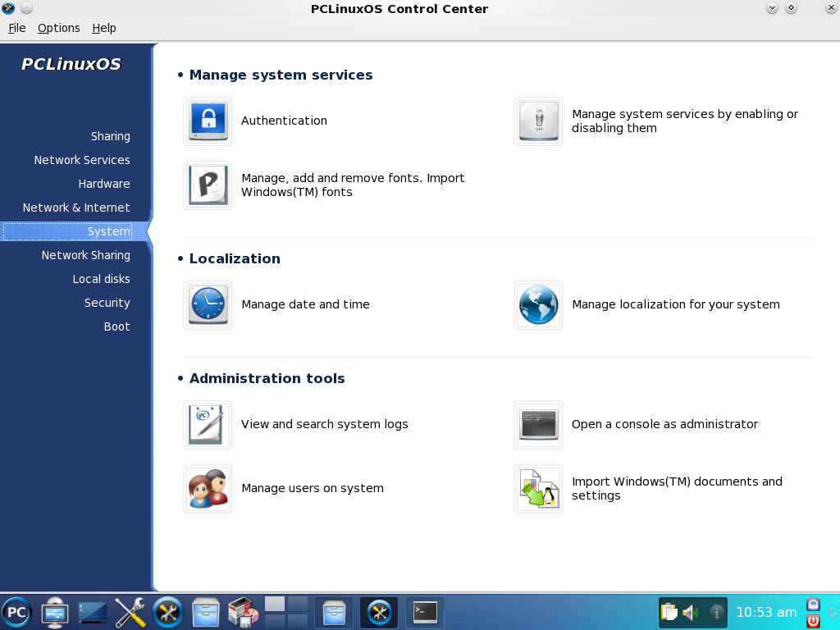Select the Security category in sidebar
The image size is (840, 630).
pos(107,303)
